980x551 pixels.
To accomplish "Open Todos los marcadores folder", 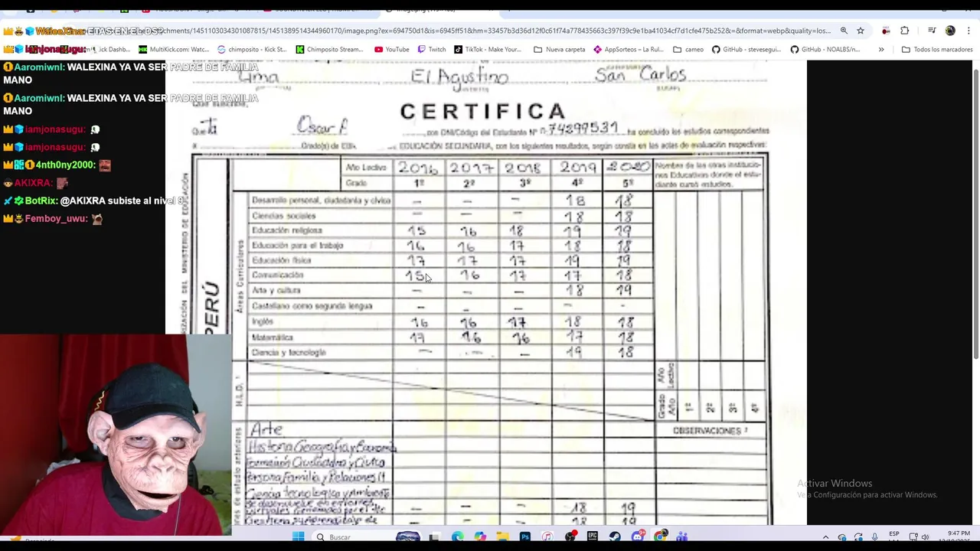I will tap(937, 49).
